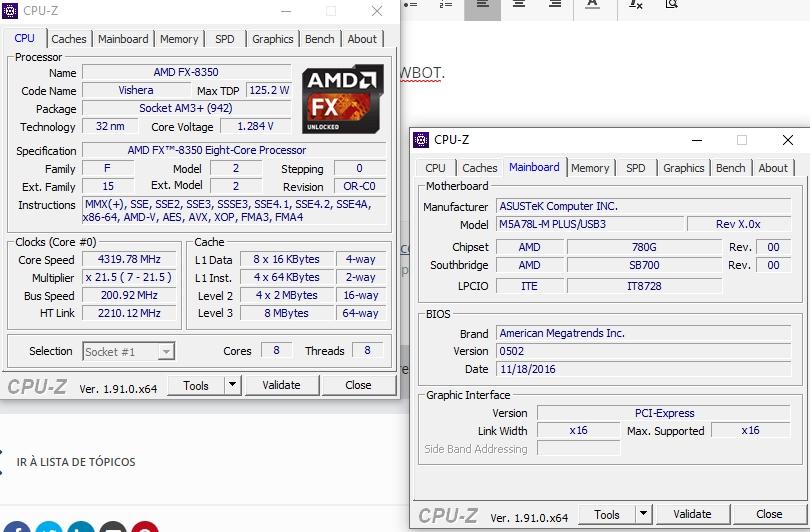Expand the Tools arrow in the Mainboard window

644,514
